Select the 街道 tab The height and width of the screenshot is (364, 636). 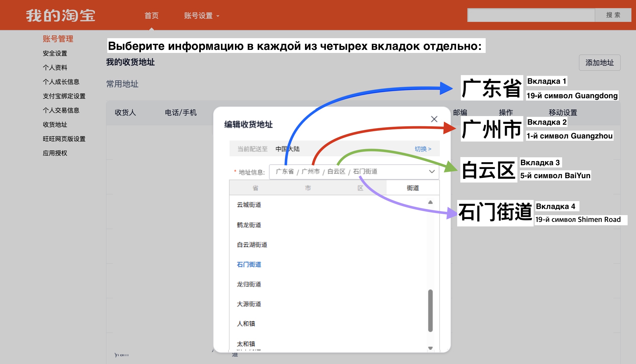click(x=413, y=188)
